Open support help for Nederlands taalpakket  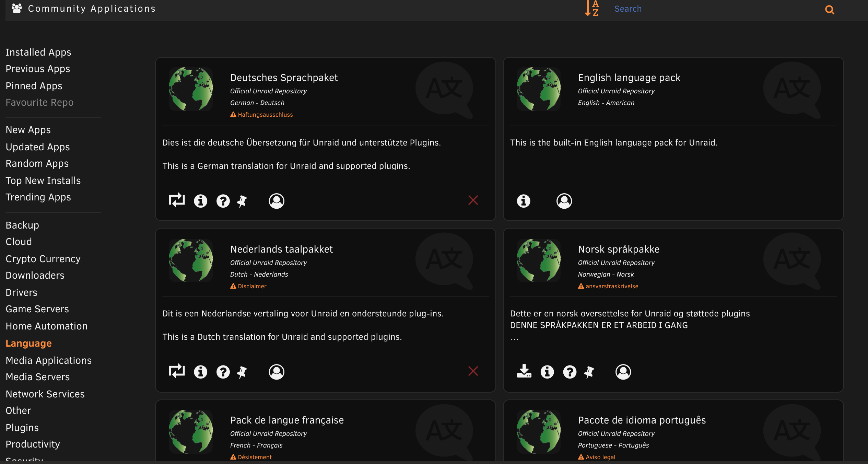point(223,372)
